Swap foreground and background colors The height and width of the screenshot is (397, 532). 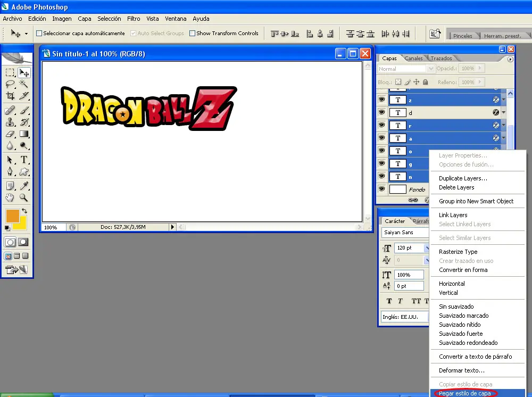tap(24, 211)
